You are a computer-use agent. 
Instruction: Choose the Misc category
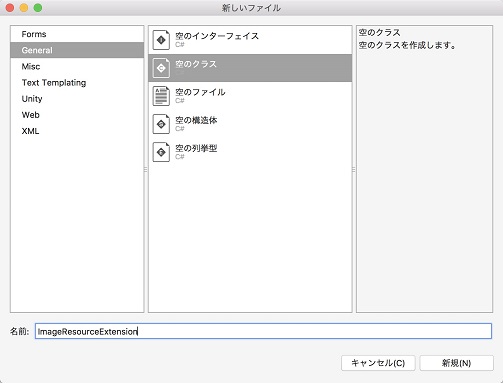[x=77, y=66]
